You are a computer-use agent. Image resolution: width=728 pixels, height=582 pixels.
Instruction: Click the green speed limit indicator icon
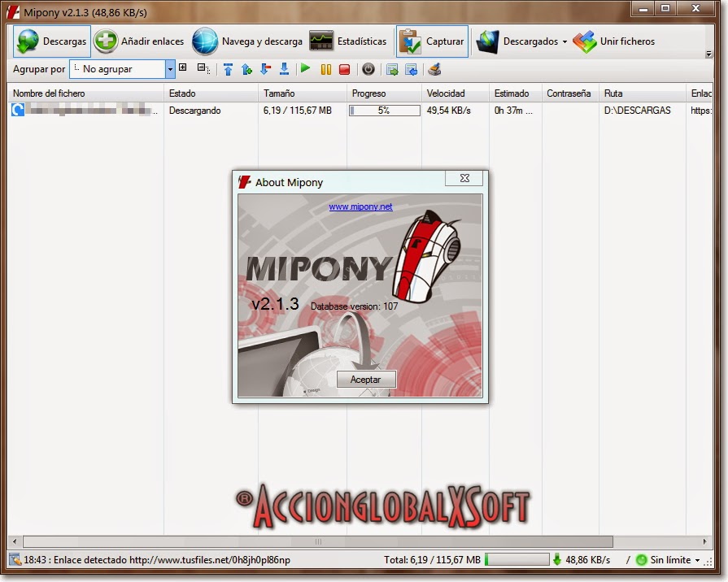click(641, 560)
